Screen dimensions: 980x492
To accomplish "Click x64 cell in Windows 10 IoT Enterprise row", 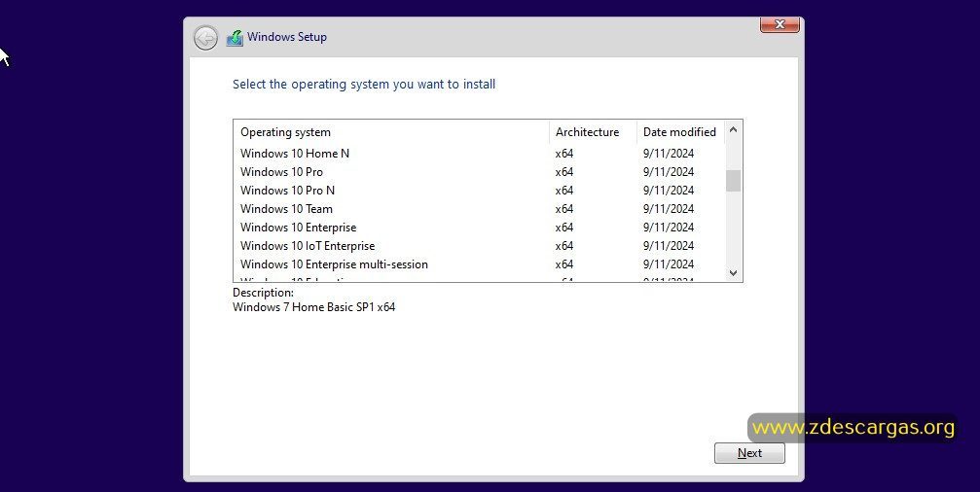I will coord(563,246).
